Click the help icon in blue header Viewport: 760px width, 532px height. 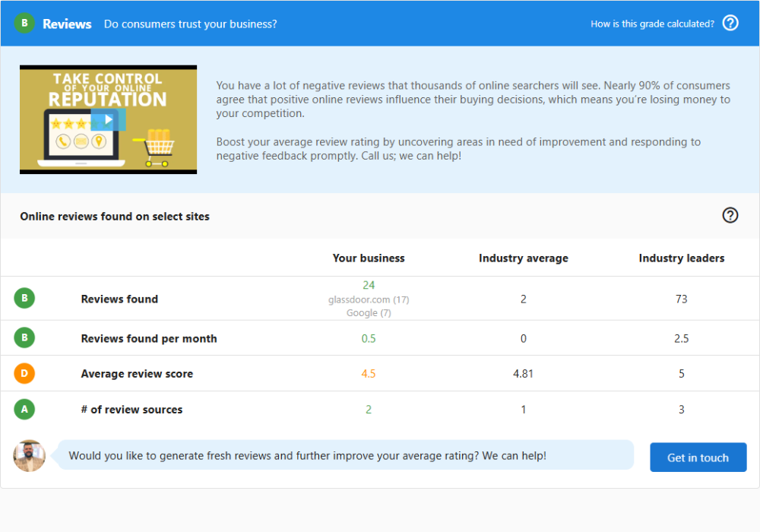[730, 23]
